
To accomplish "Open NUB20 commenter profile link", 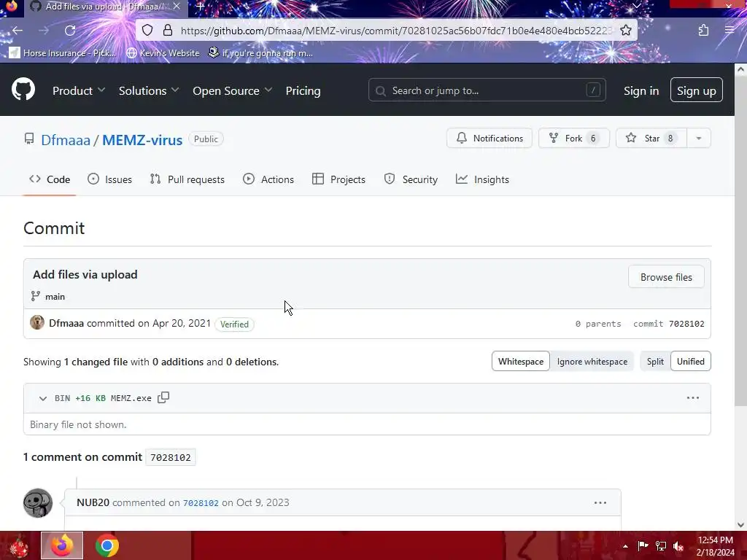I will point(93,502).
